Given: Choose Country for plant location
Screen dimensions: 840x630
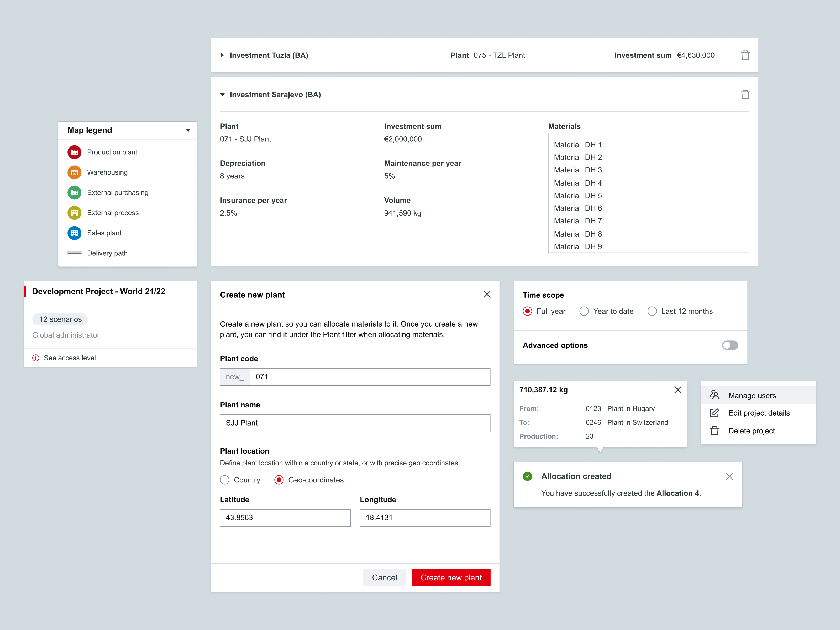Looking at the screenshot, I should 224,480.
